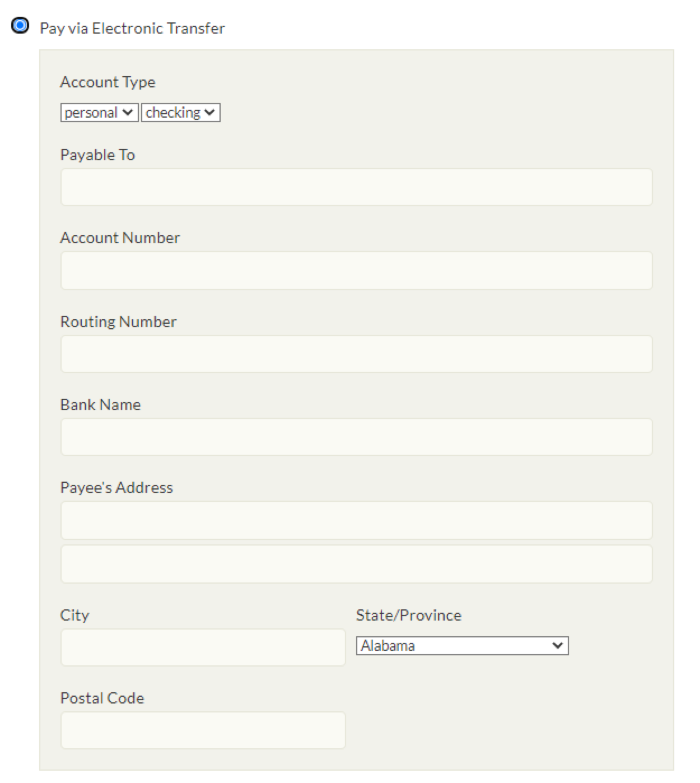This screenshot has height=783, width=700.
Task: Select the Pay via Electronic Transfer radio button
Action: pos(20,26)
